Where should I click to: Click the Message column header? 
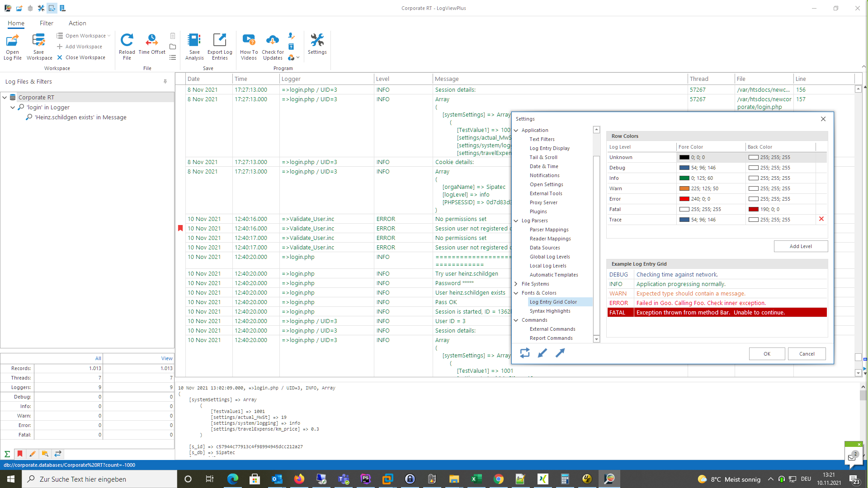click(x=560, y=79)
